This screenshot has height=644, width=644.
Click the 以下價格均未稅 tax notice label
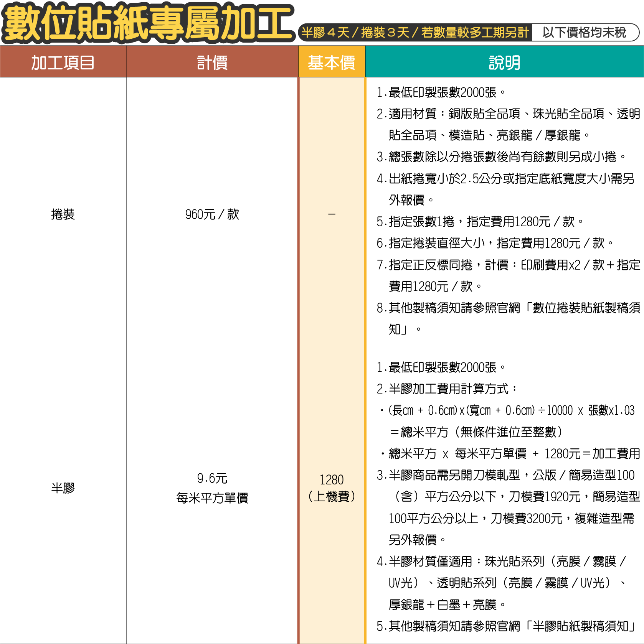pyautogui.click(x=584, y=33)
